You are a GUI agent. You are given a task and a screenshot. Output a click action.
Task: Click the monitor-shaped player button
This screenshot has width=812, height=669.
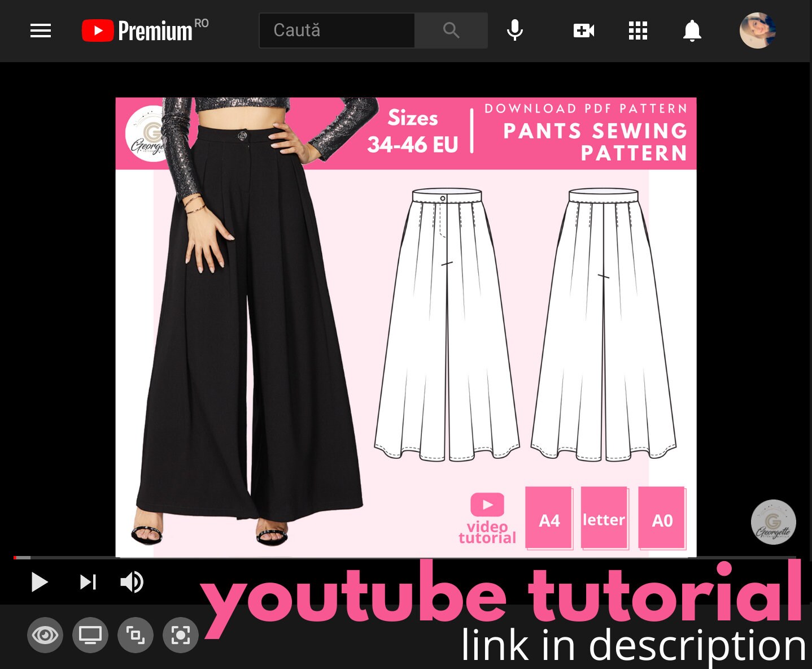tap(90, 635)
